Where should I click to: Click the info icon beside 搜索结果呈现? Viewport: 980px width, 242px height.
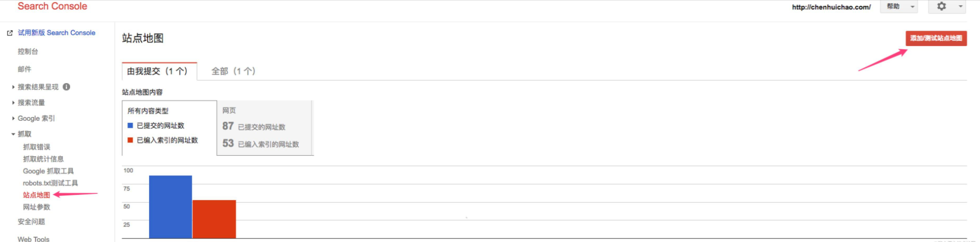click(66, 87)
